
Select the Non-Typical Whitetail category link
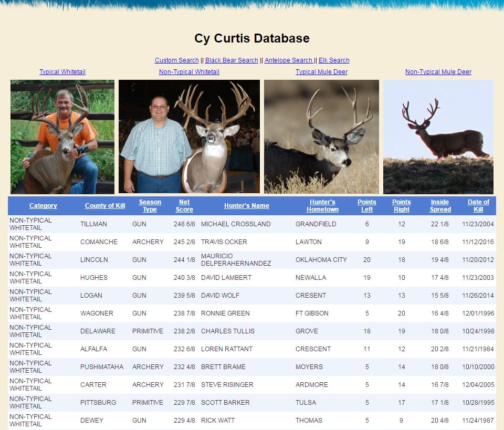click(189, 71)
